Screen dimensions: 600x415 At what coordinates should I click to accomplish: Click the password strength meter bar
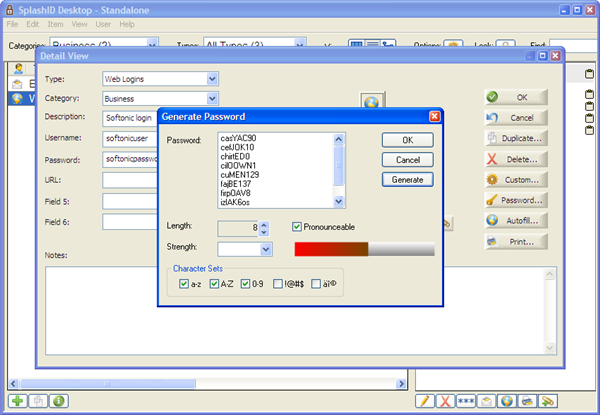coord(364,248)
